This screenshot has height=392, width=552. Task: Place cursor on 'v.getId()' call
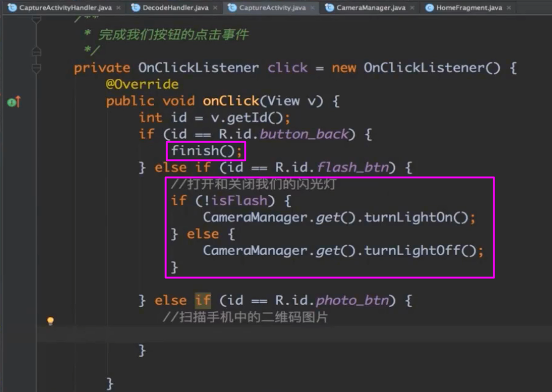click(246, 117)
